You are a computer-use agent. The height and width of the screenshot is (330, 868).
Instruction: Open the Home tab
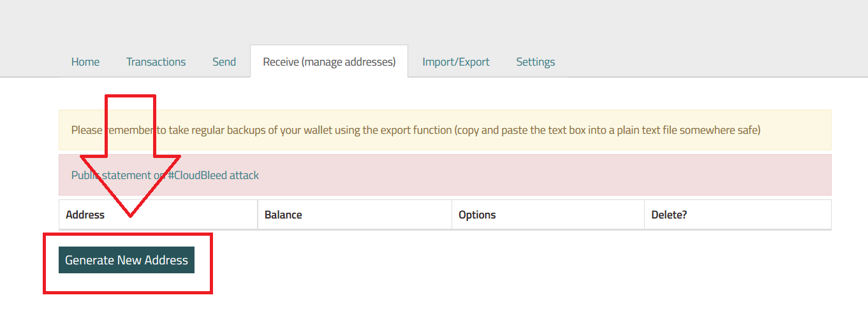[85, 62]
